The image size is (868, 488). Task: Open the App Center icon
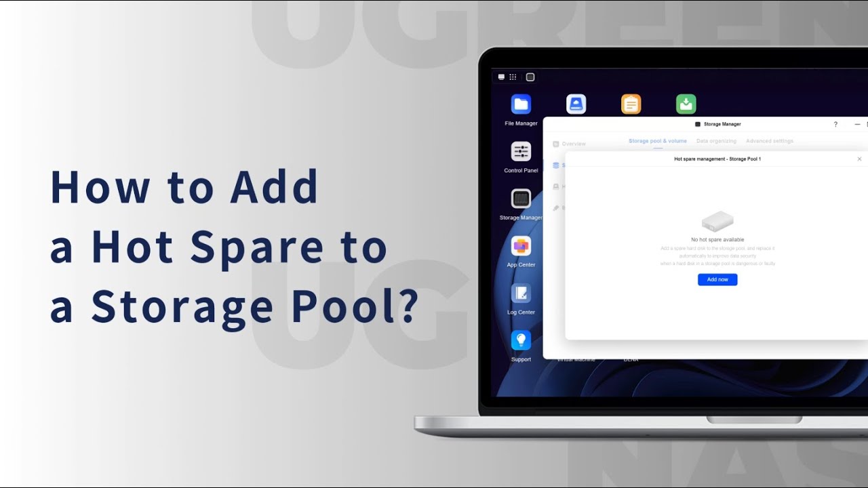coord(521,247)
